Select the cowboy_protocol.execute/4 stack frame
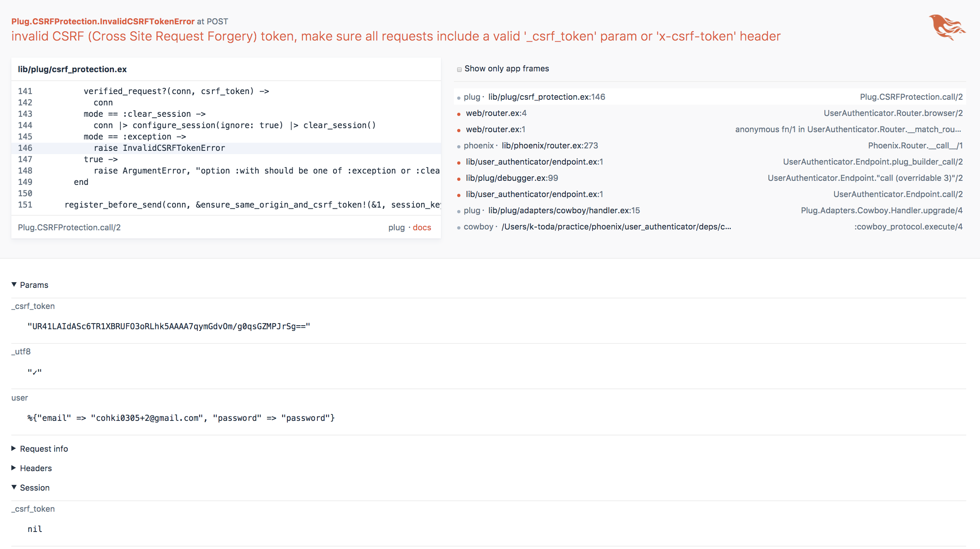 909,227
